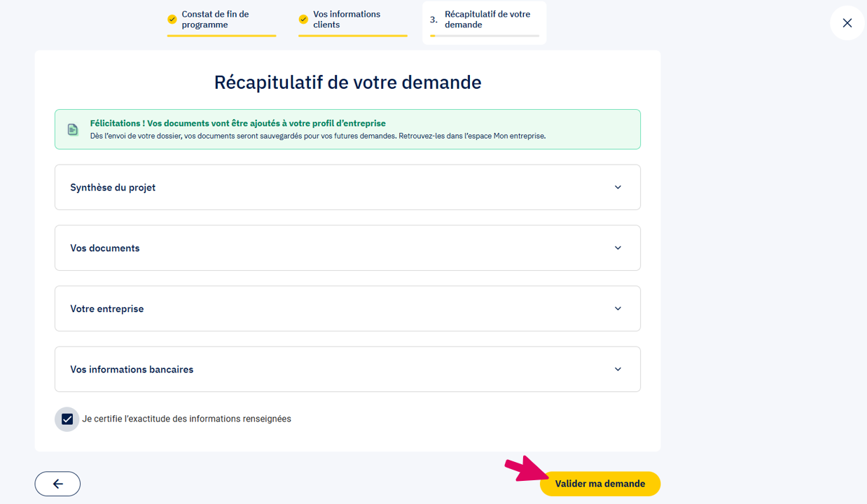Click checkmark icon beside Vos informations clients

[x=303, y=20]
